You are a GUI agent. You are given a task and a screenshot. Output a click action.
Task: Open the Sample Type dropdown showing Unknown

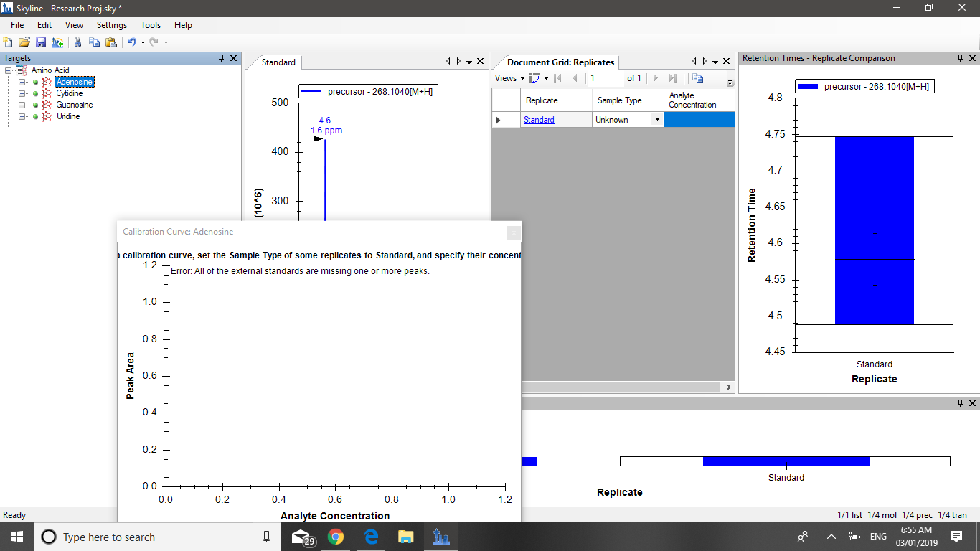pos(656,120)
